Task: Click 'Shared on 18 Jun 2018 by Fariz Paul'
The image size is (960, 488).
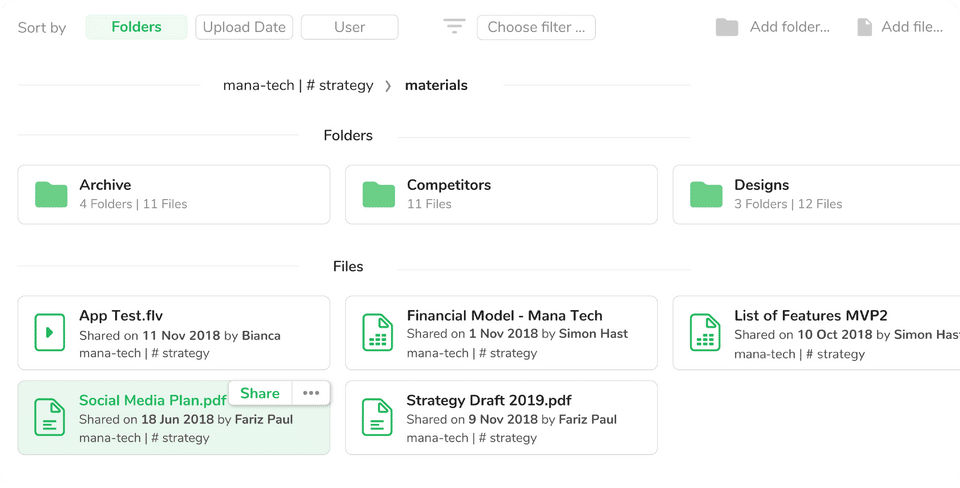Action: tap(186, 419)
